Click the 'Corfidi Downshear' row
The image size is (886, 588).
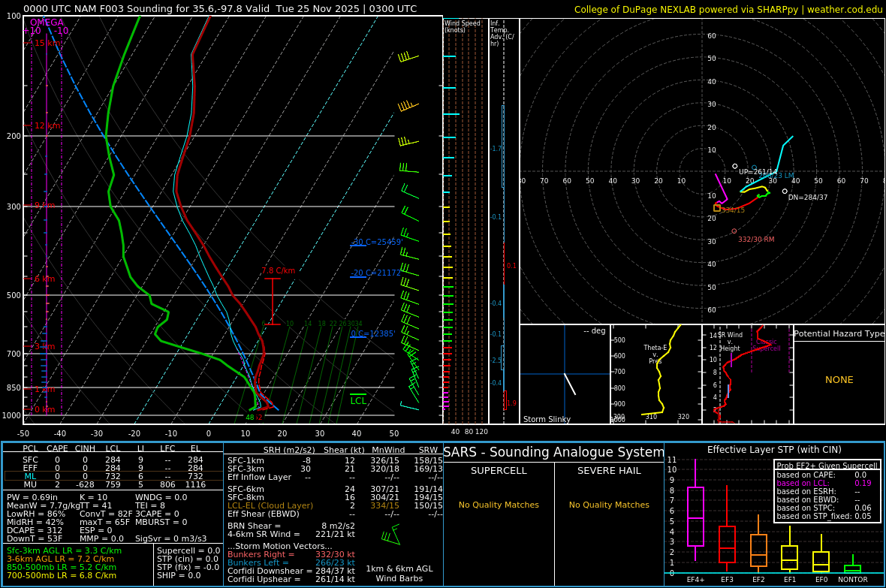pos(291,571)
